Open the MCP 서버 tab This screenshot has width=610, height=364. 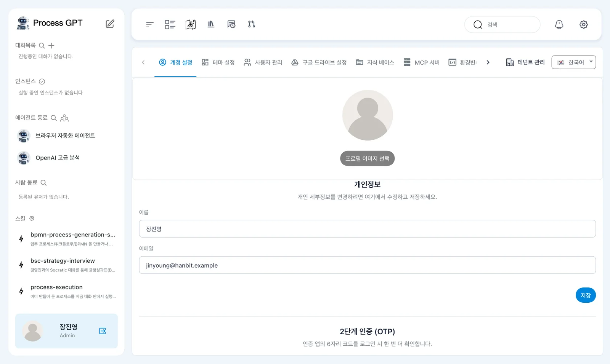pyautogui.click(x=422, y=62)
